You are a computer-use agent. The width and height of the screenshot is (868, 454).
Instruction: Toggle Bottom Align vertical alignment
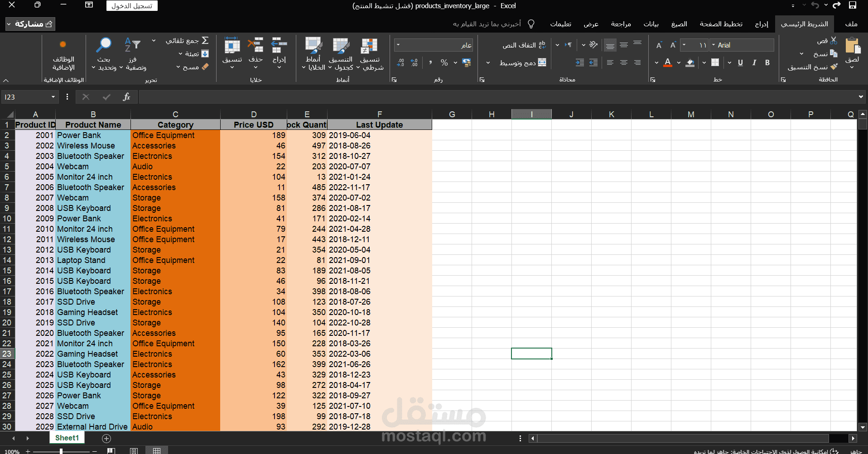point(610,45)
